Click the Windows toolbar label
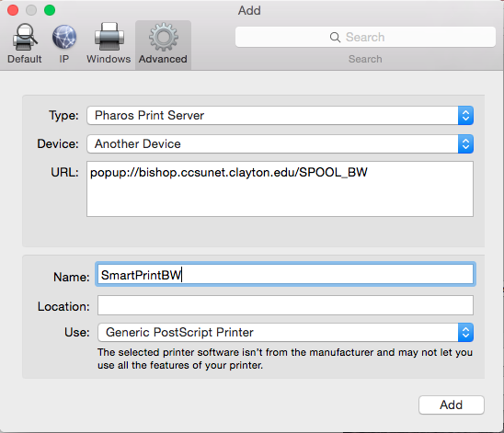The height and width of the screenshot is (433, 504). point(109,59)
